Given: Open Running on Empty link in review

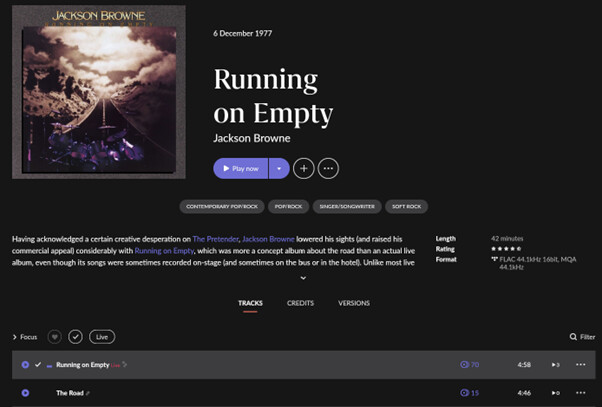Looking at the screenshot, I should 164,251.
